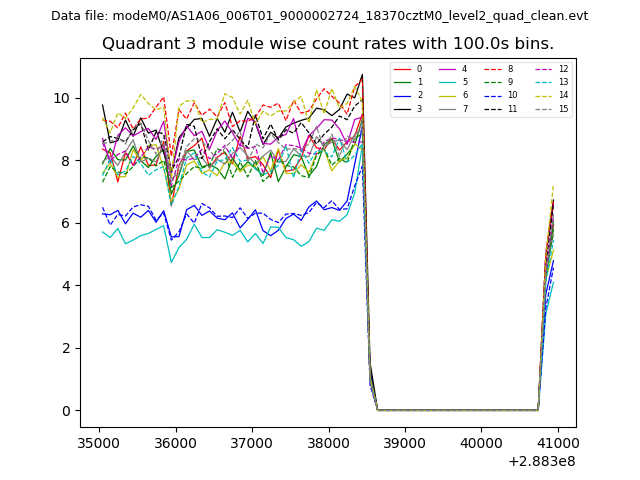Click the y-axis tick label 10
Screen dimensions: 640x480
(62, 98)
